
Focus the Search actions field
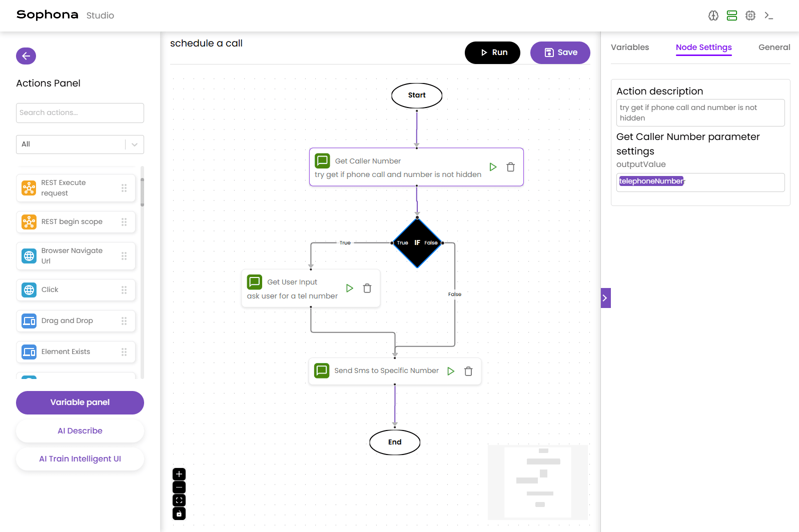[80, 113]
